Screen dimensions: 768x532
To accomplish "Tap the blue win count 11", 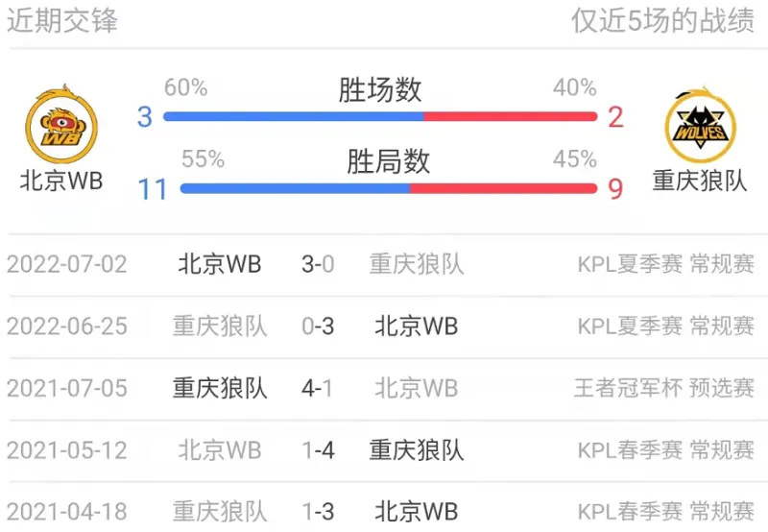I will coord(153,189).
